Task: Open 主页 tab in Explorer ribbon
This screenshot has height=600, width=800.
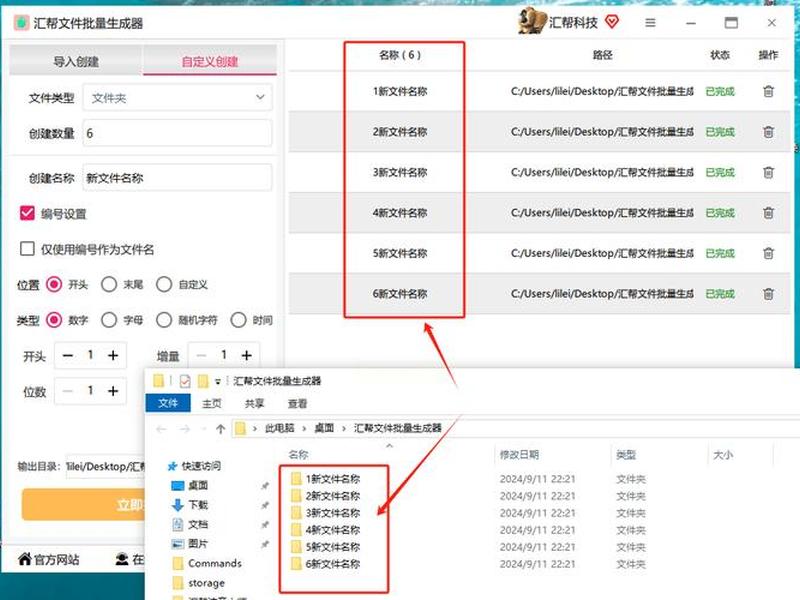Action: (x=212, y=404)
